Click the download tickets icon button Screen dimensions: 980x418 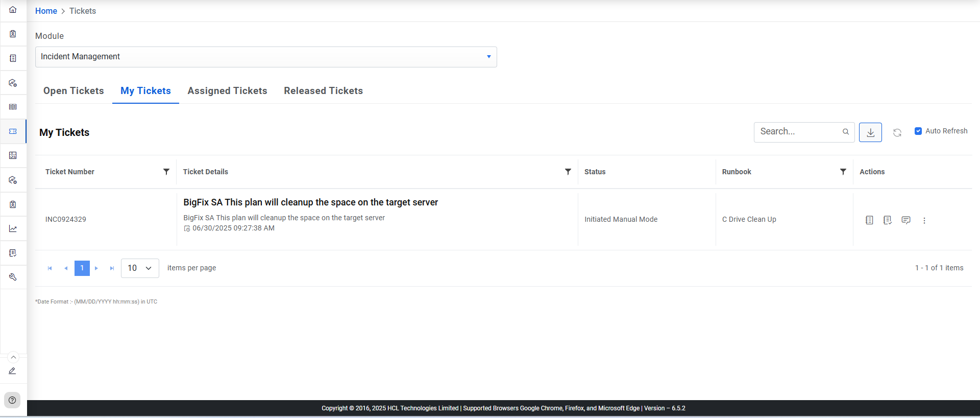870,132
